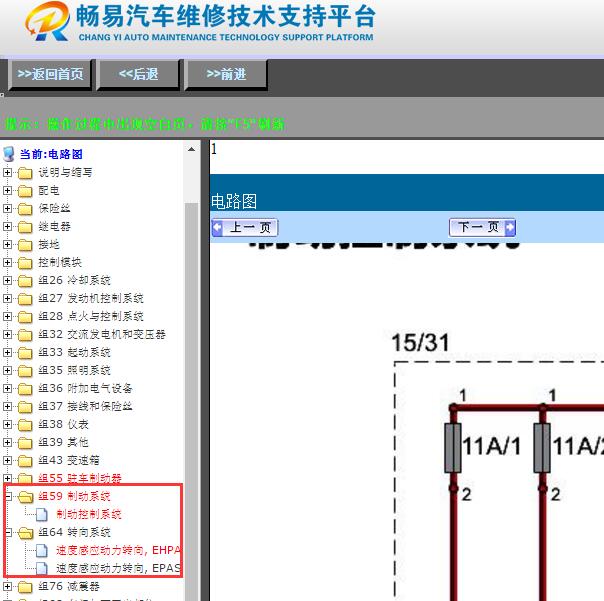Click the document icon for 速度感应动力转向, EPAS
The width and height of the screenshot is (604, 601).
[x=42, y=568]
